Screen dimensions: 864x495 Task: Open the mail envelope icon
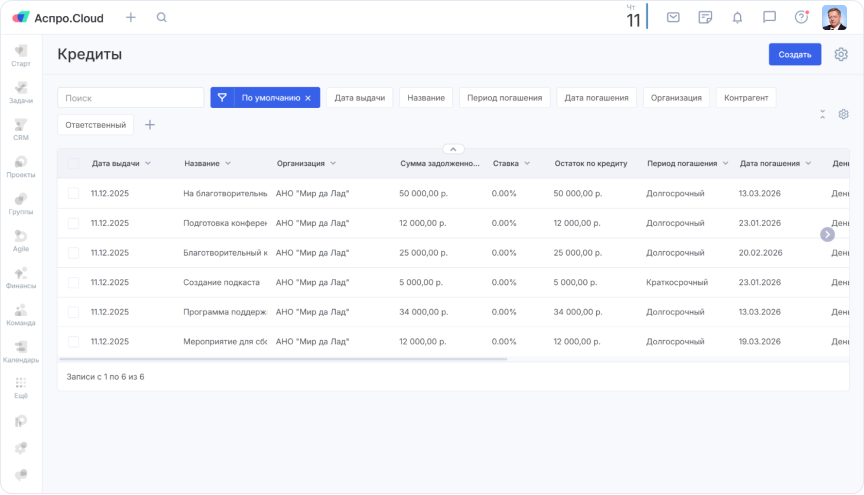[673, 17]
